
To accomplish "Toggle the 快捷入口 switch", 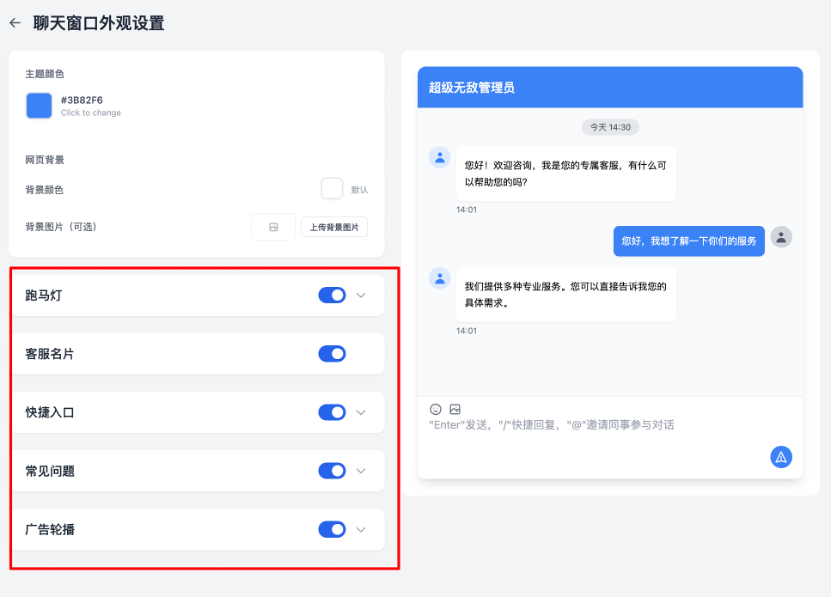I will (x=331, y=412).
